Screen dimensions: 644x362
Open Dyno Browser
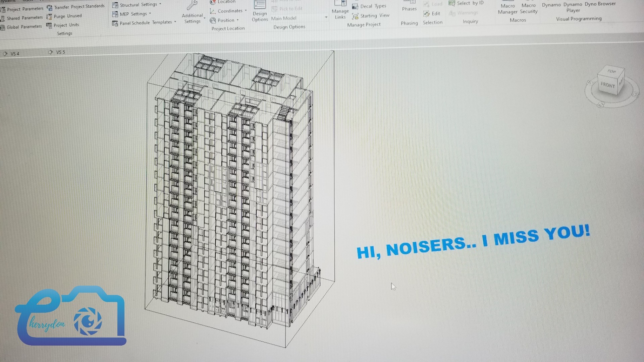[600, 4]
